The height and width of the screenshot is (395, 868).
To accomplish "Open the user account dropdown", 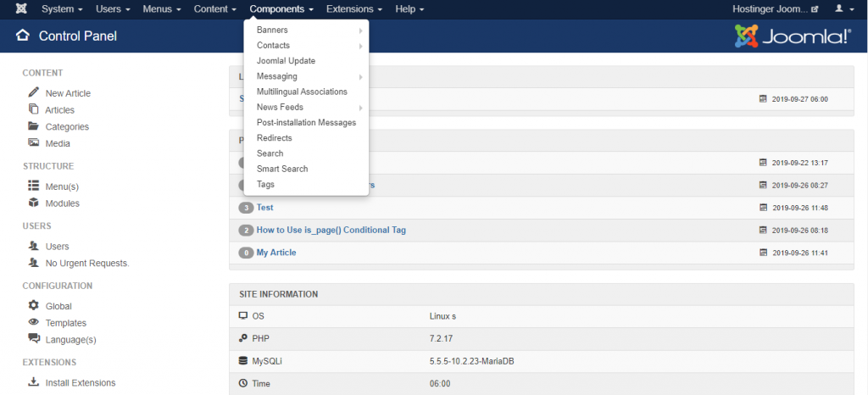I will pos(845,9).
